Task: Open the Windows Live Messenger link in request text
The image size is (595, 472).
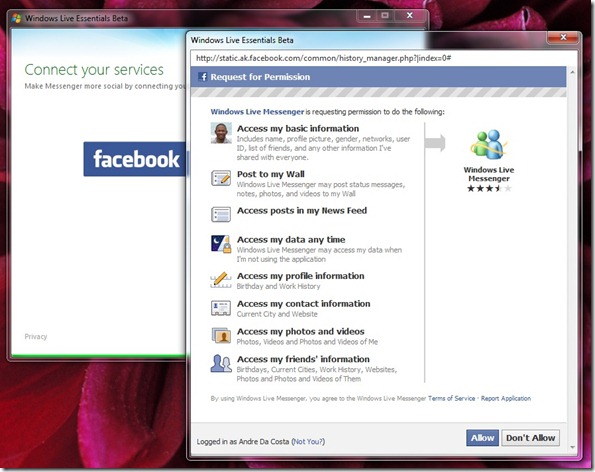Action: pos(257,112)
